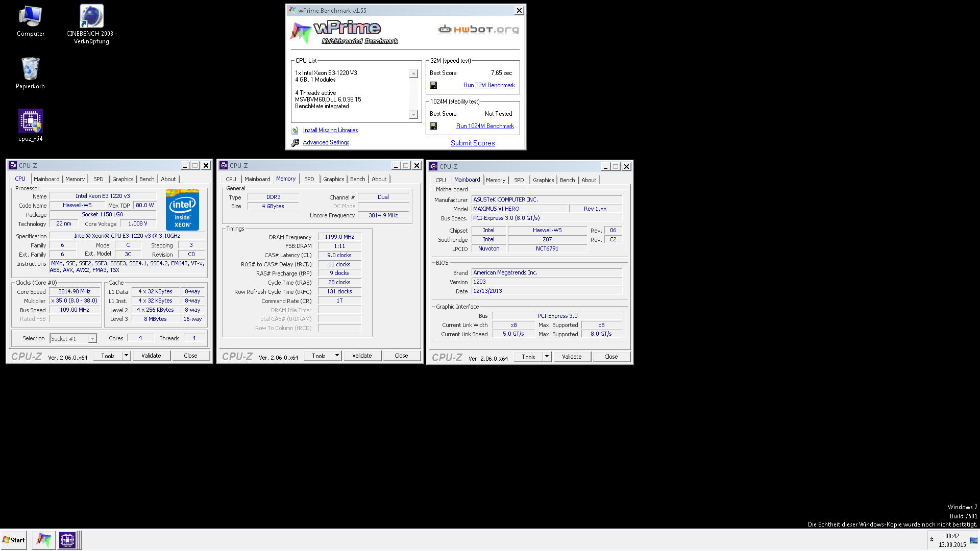This screenshot has height=551, width=980.
Task: Click BIOS version 1203 field
Action: click(x=547, y=282)
